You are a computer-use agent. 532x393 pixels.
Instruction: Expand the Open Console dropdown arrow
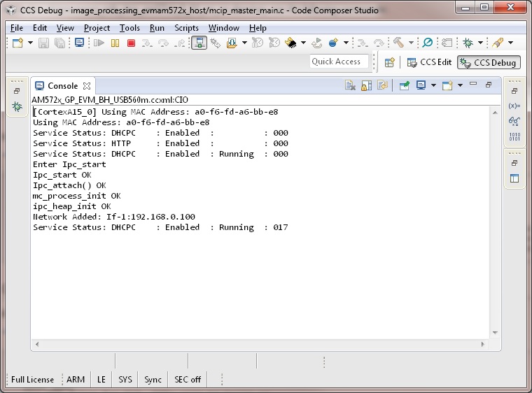[460, 86]
